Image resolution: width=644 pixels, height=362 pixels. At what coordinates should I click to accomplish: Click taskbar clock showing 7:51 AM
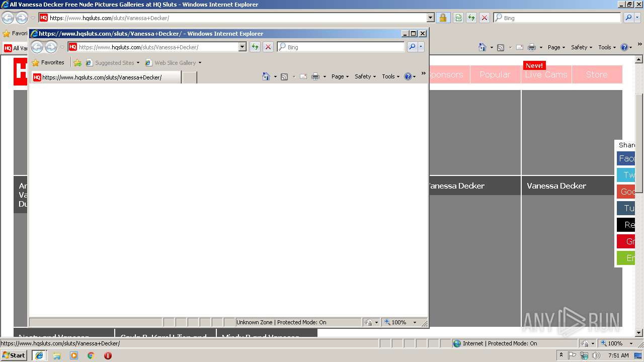618,355
